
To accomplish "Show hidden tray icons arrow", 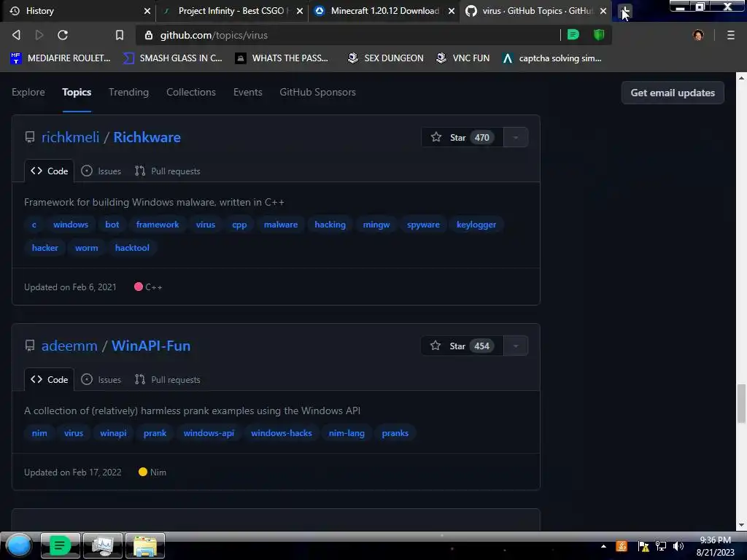I will tap(603, 546).
